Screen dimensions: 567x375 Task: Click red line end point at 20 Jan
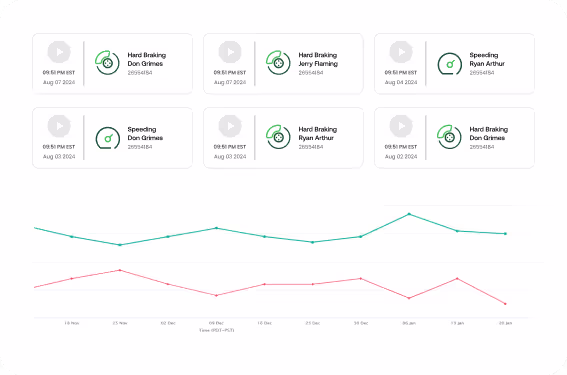505,304
